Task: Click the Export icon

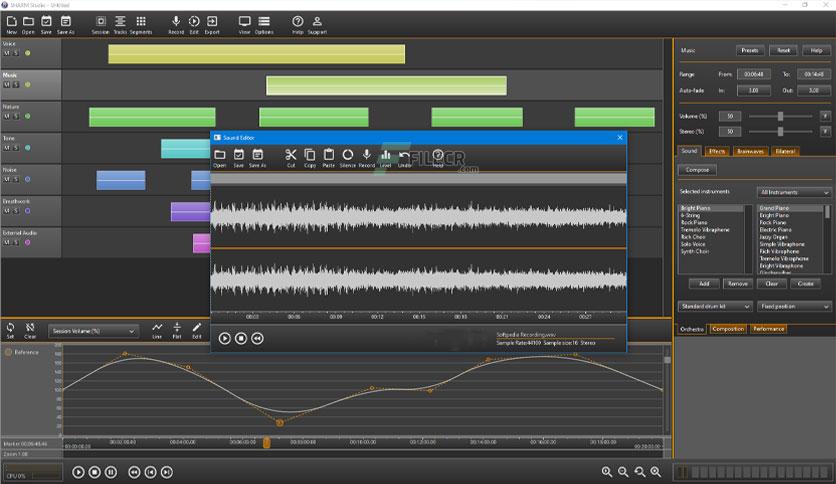Action: [x=212, y=25]
